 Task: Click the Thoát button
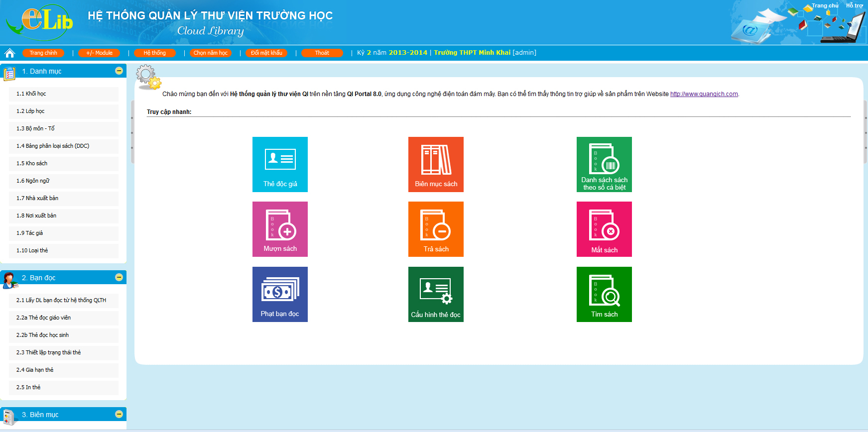[322, 53]
